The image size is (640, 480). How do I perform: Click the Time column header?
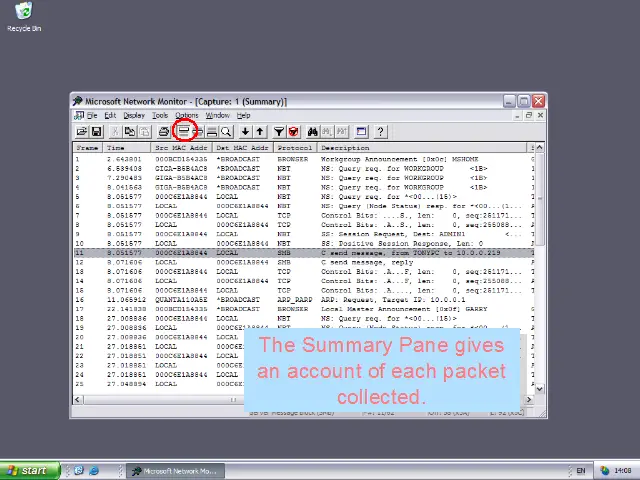127,148
